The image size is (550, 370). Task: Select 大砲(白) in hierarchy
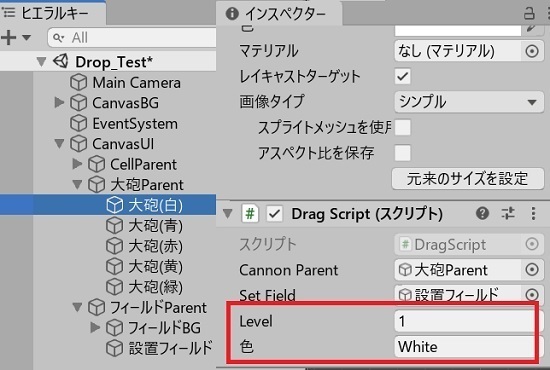point(155,205)
